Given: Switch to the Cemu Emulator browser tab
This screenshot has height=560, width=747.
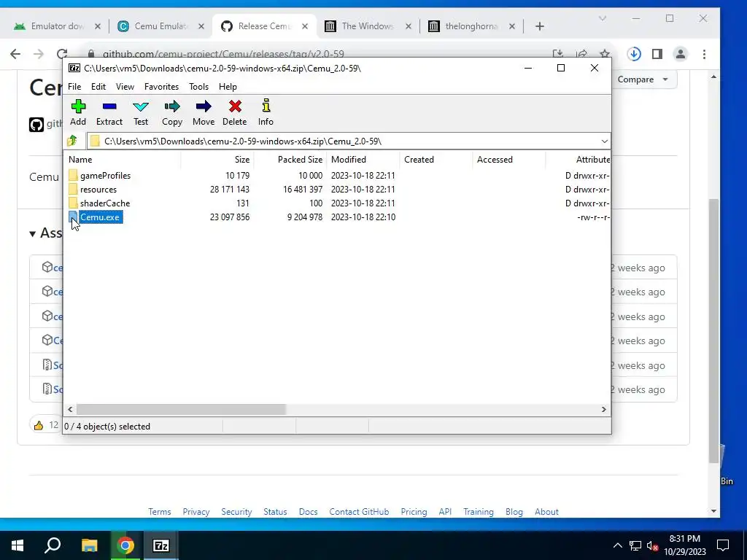Looking at the screenshot, I should click(x=160, y=26).
